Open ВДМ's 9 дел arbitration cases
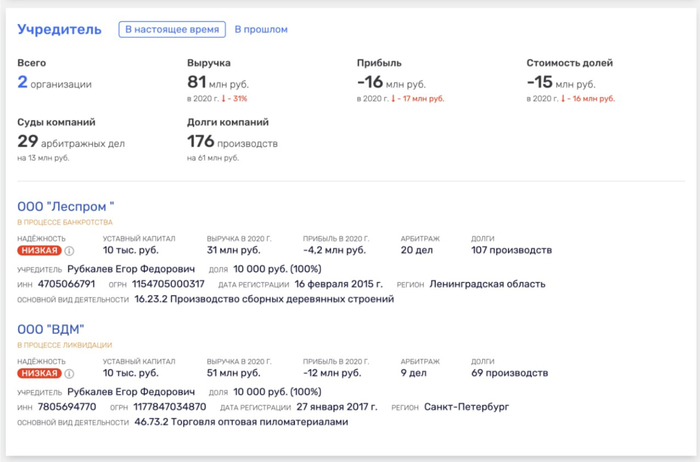This screenshot has width=700, height=462. coord(415,373)
